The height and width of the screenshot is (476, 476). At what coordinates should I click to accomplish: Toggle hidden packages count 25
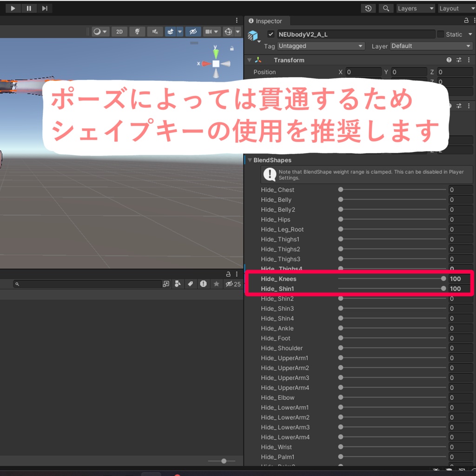(x=233, y=284)
